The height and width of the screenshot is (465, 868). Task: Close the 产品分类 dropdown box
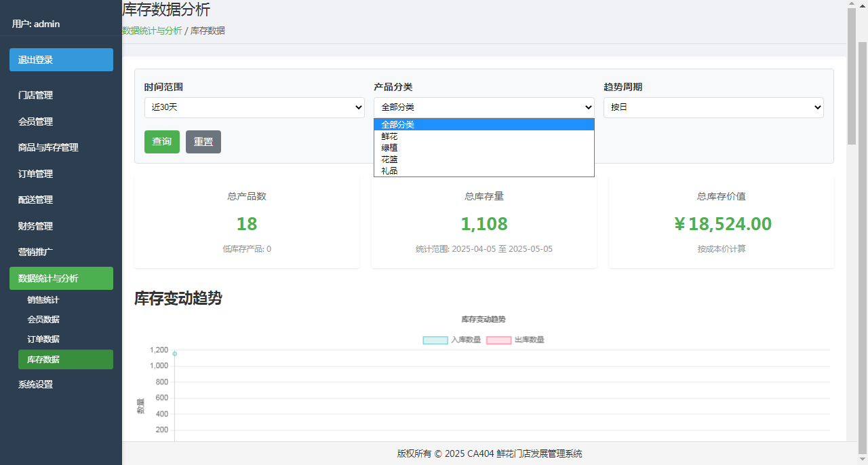point(484,107)
